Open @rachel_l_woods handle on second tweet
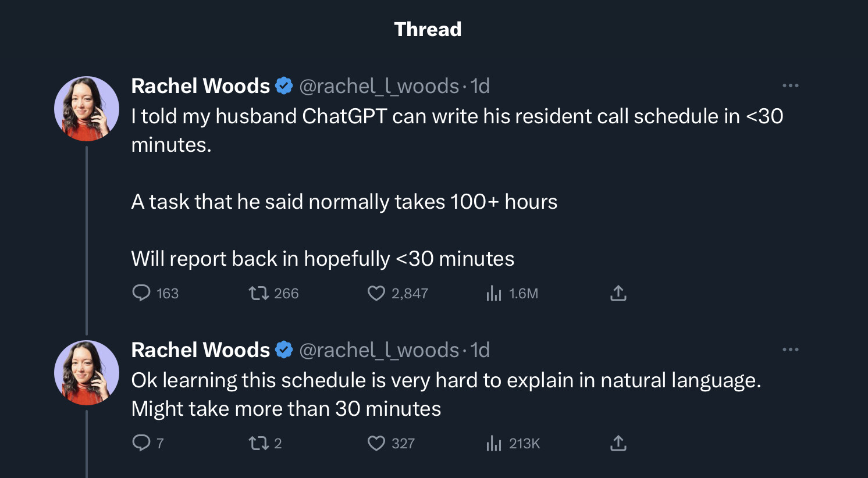 379,350
